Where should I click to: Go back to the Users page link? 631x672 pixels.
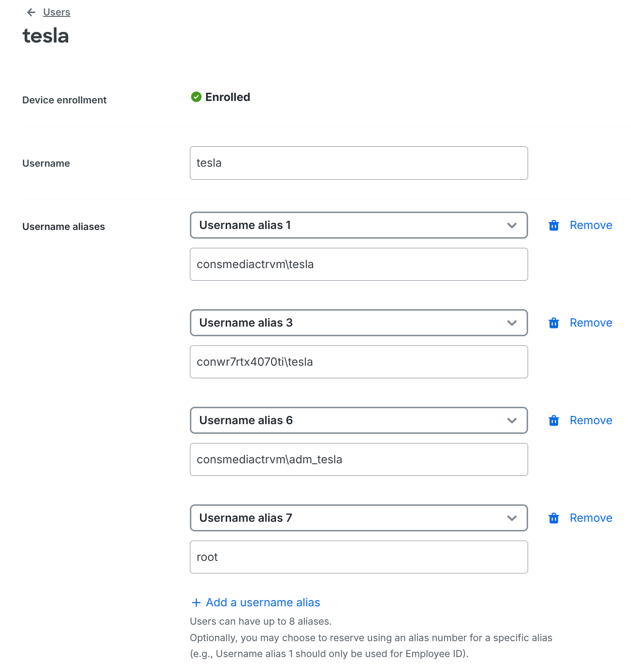point(57,12)
